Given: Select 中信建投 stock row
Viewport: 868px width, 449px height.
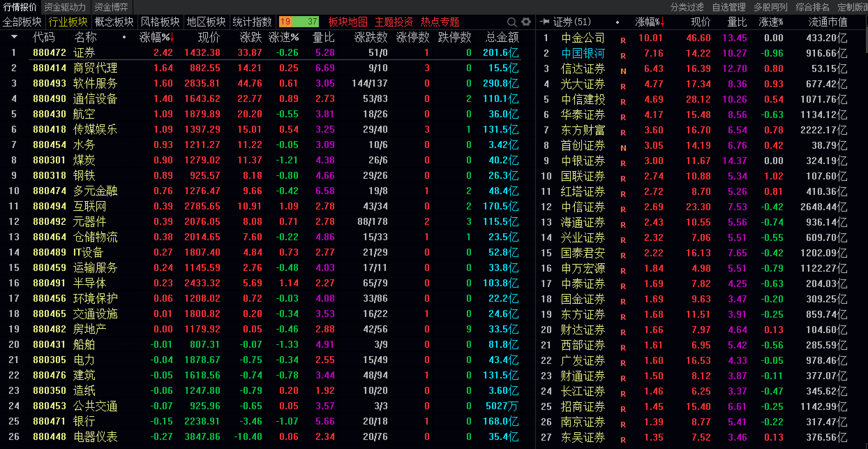Looking at the screenshot, I should (x=701, y=99).
